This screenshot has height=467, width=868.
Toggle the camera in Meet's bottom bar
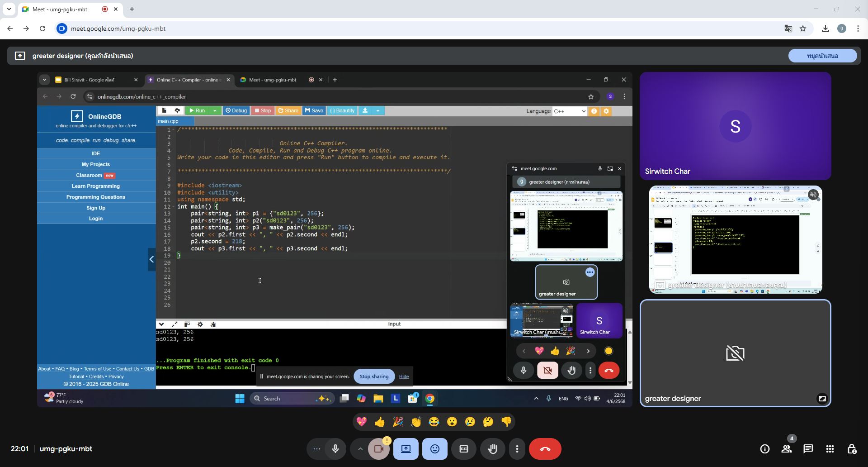379,449
